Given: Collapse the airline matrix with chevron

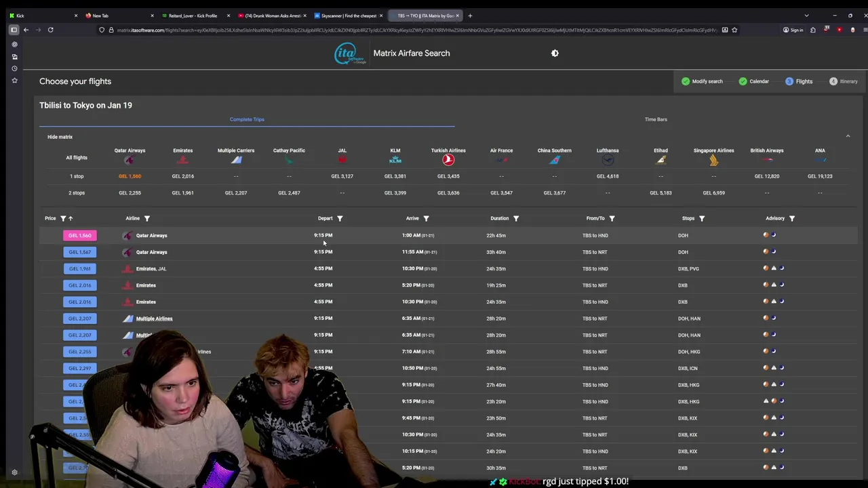Looking at the screenshot, I should click(x=848, y=136).
